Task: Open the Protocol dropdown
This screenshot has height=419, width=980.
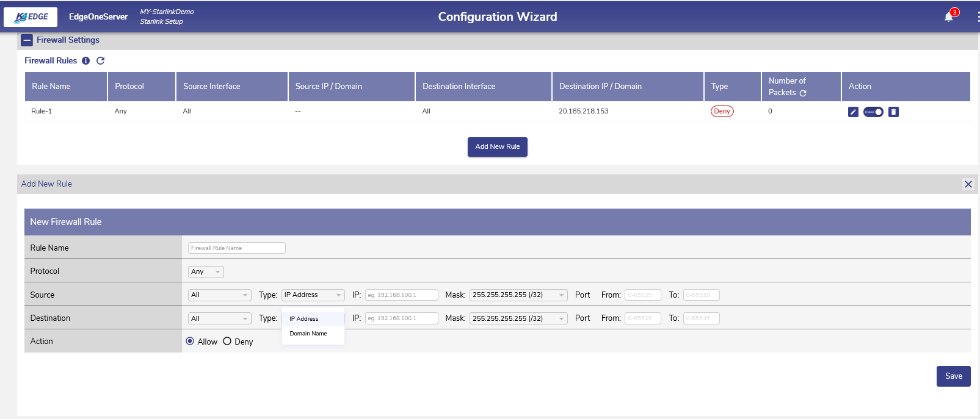Action: 206,272
